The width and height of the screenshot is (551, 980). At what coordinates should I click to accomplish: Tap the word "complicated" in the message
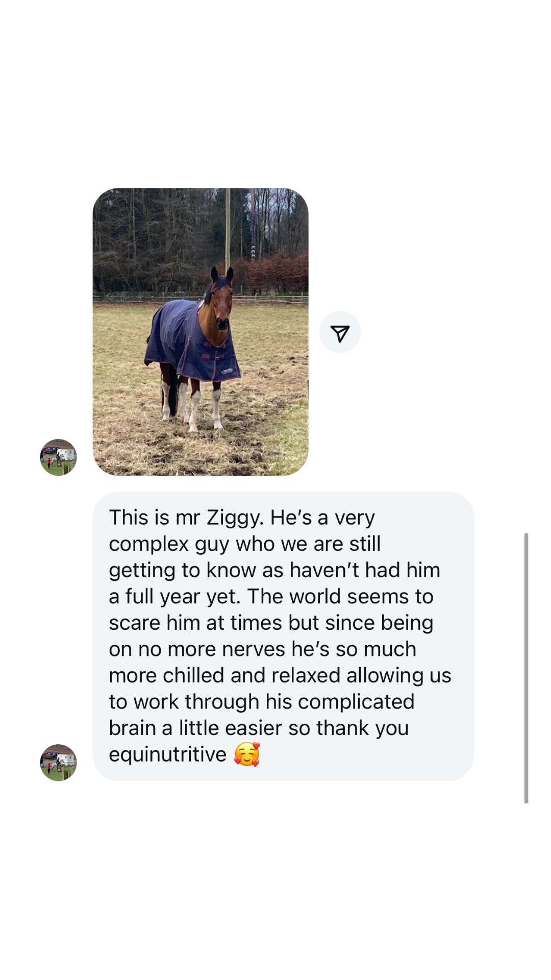coord(356,702)
